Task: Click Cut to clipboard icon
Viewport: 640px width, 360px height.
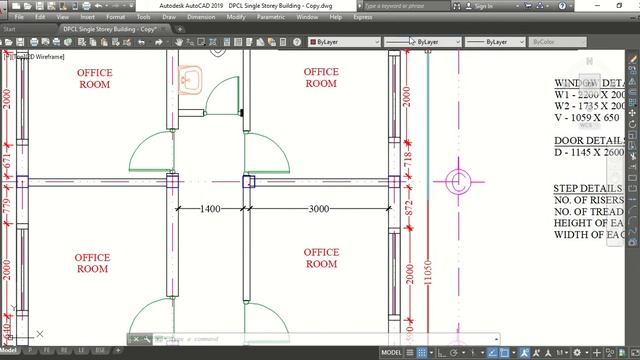Action: coord(82,42)
